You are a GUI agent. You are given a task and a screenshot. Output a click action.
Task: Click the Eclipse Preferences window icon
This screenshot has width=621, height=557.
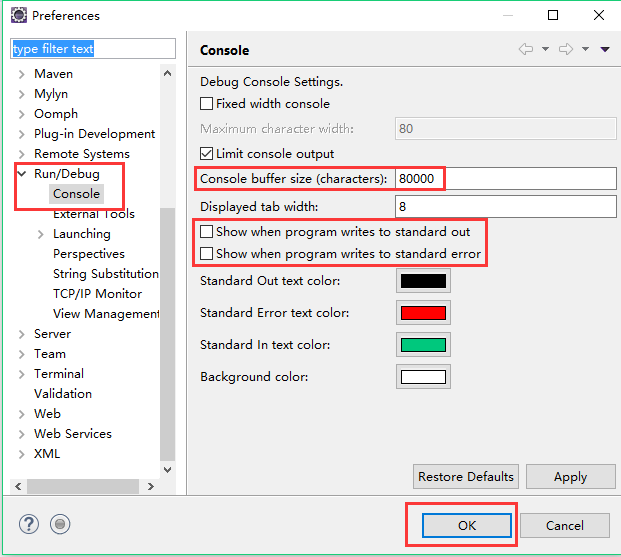coord(18,16)
